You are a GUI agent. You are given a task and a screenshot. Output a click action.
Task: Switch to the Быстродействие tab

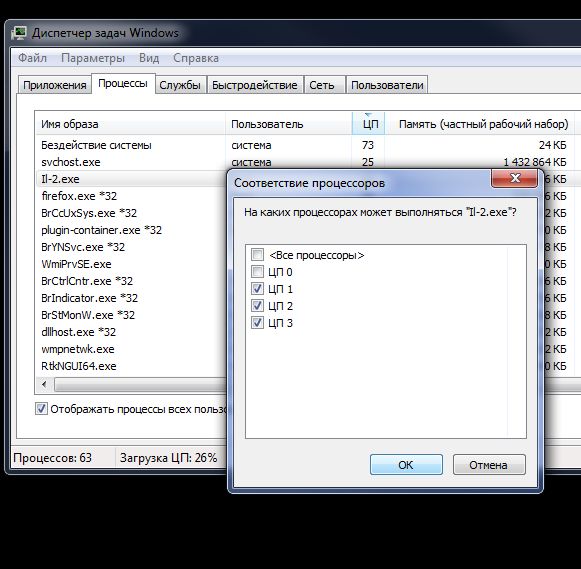pyautogui.click(x=255, y=85)
